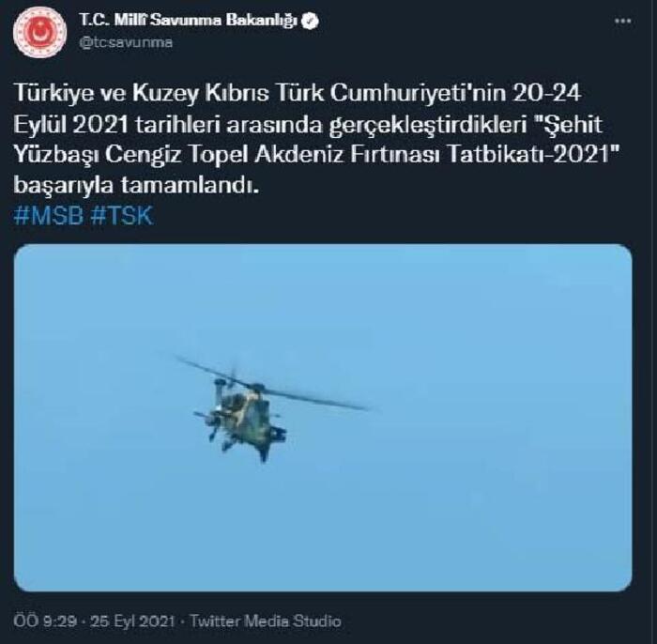The width and height of the screenshot is (657, 644).
Task: Click the "Eylül 2021 tarihleri" text
Action: point(116,125)
